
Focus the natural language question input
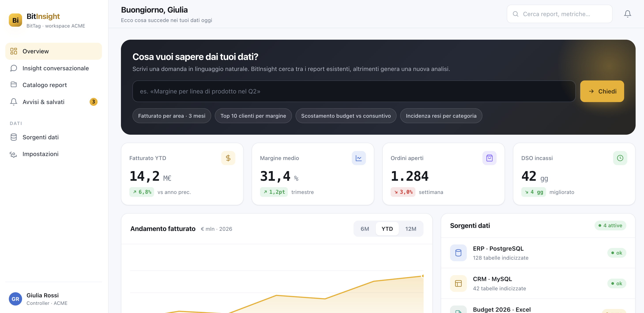point(354,91)
